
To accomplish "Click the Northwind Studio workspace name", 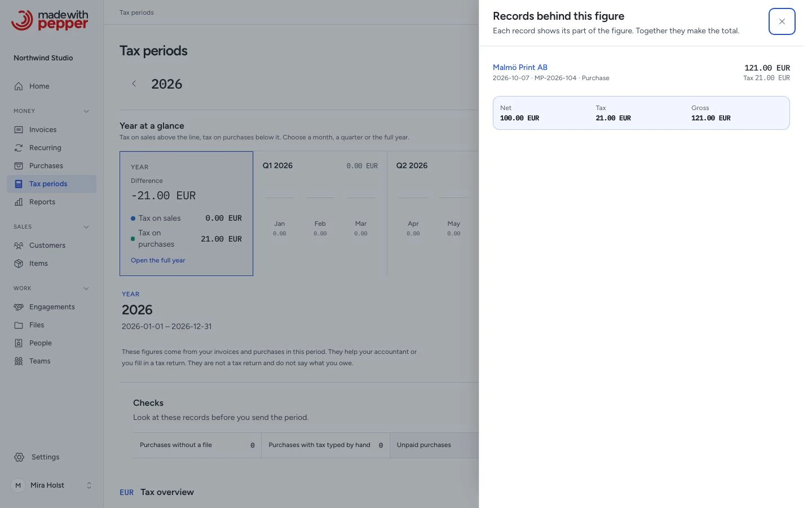I will click(43, 58).
